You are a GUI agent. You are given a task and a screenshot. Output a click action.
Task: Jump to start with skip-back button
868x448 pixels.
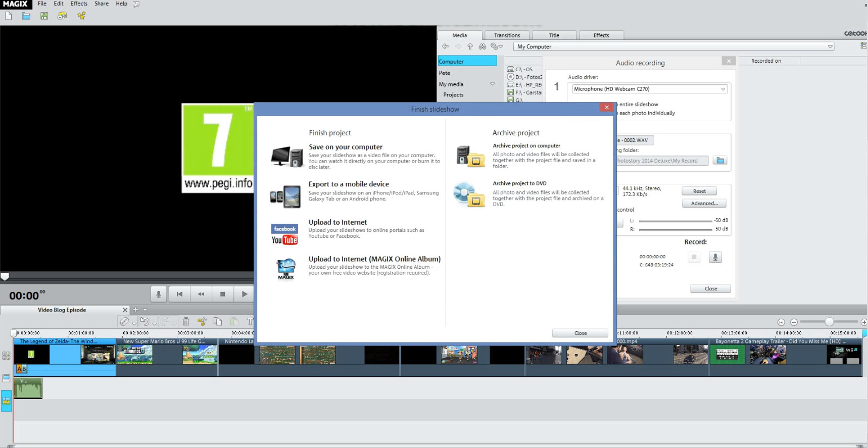[x=179, y=294]
